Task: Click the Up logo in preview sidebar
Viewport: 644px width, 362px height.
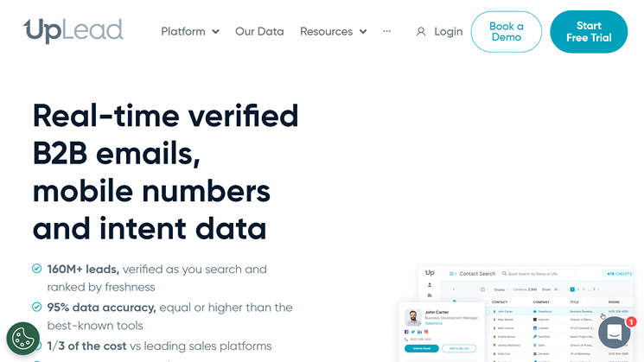Action: 430,273
